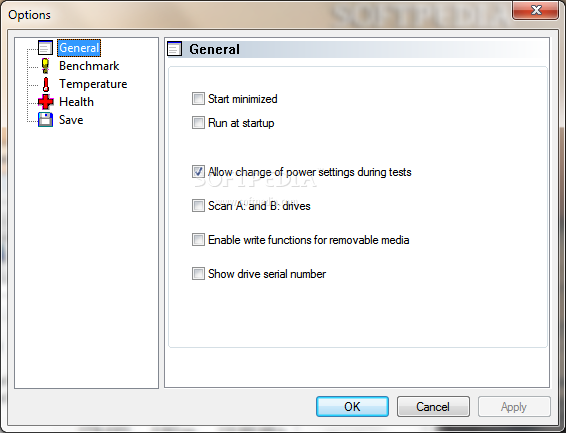Click the Cancel button
Screen dimensions: 566x433
click(x=433, y=407)
